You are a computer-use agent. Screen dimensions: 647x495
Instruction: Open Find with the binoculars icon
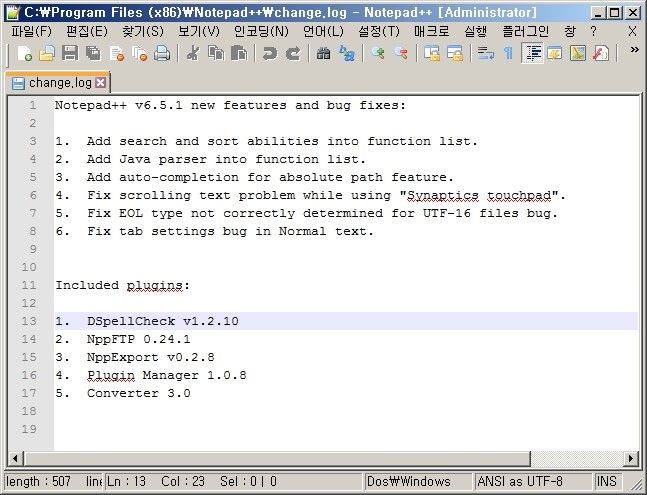click(324, 53)
